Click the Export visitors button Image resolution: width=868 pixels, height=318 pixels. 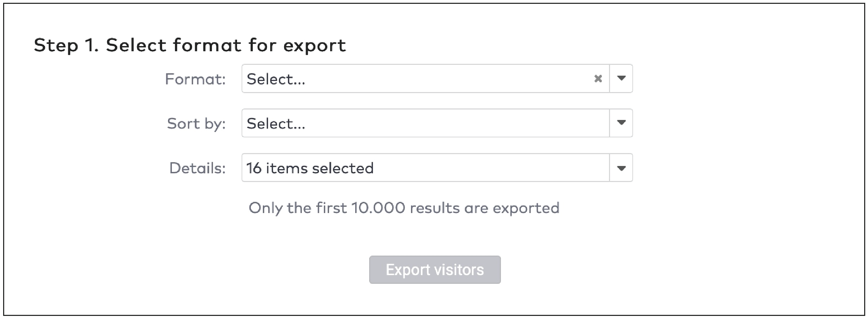tap(434, 270)
